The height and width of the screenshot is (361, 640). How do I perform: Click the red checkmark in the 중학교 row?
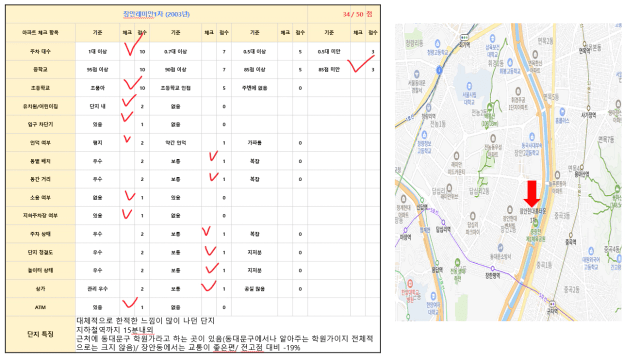click(x=360, y=64)
